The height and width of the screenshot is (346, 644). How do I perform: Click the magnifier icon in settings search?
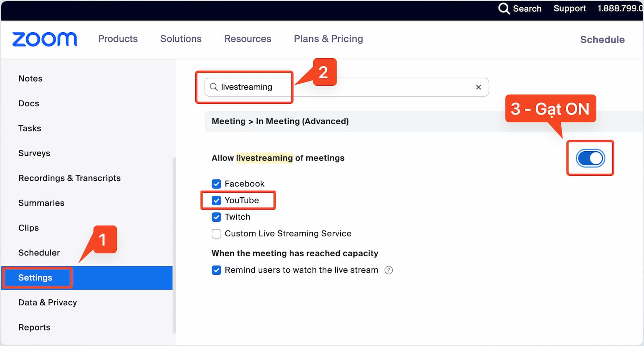tap(214, 87)
